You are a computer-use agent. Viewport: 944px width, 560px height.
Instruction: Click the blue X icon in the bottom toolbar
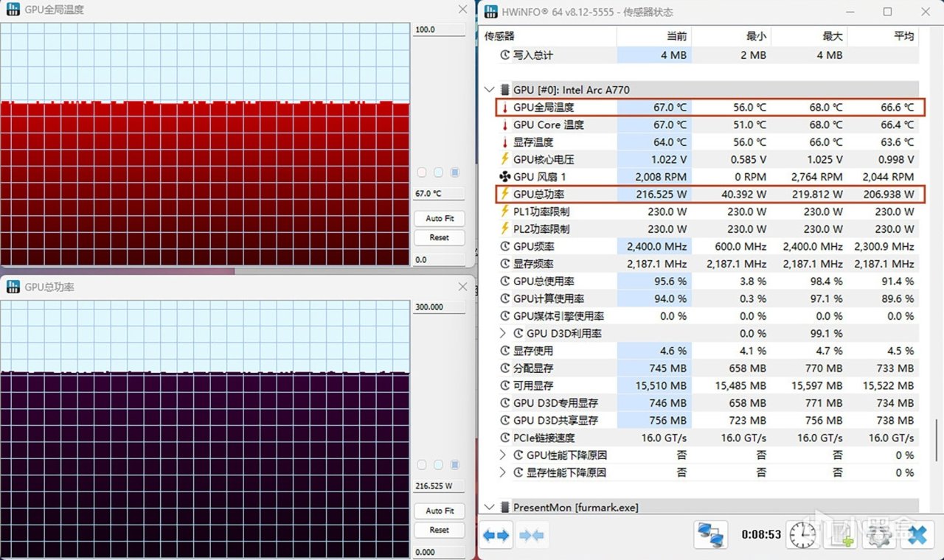coord(917,535)
